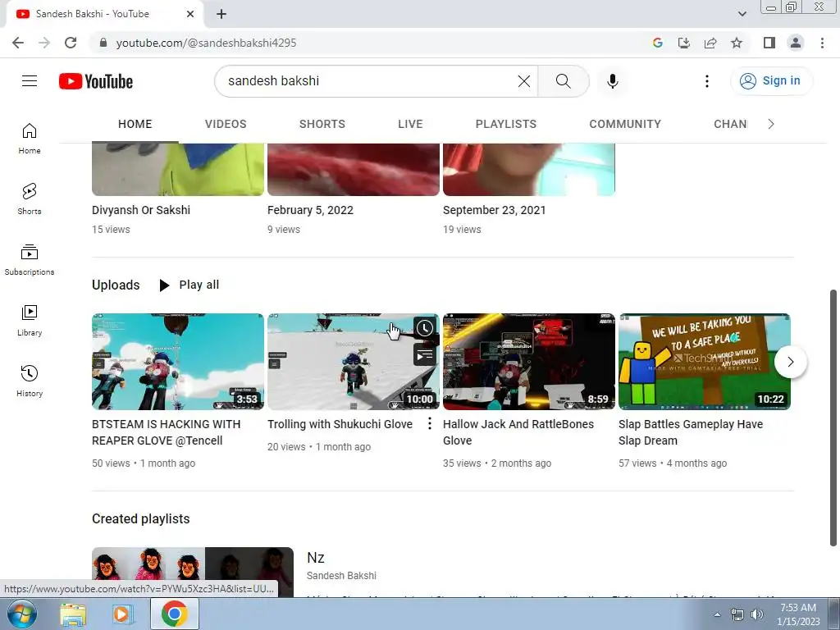
Task: Open History in the left sidebar
Action: (x=30, y=381)
